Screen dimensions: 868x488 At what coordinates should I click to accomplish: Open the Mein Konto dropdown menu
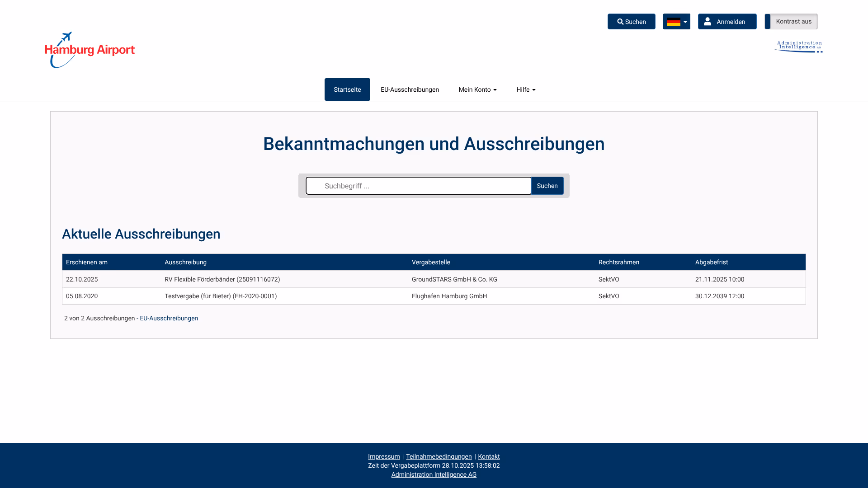[477, 89]
